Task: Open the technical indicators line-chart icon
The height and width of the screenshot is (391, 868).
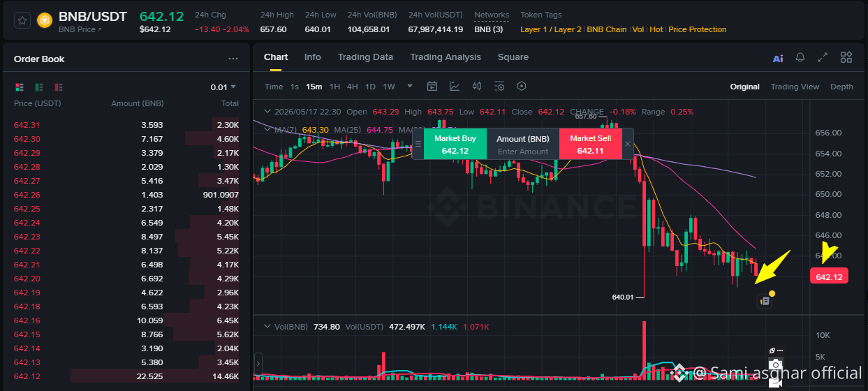Action: click(455, 87)
